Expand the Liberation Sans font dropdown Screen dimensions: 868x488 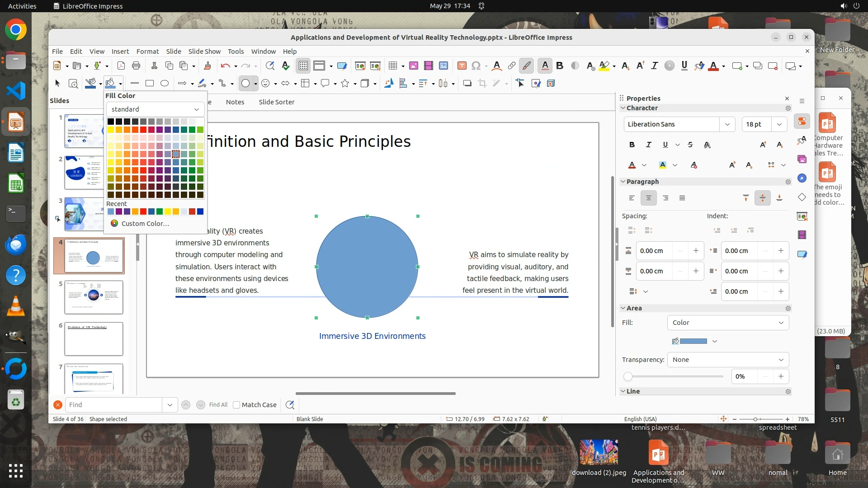click(x=727, y=124)
